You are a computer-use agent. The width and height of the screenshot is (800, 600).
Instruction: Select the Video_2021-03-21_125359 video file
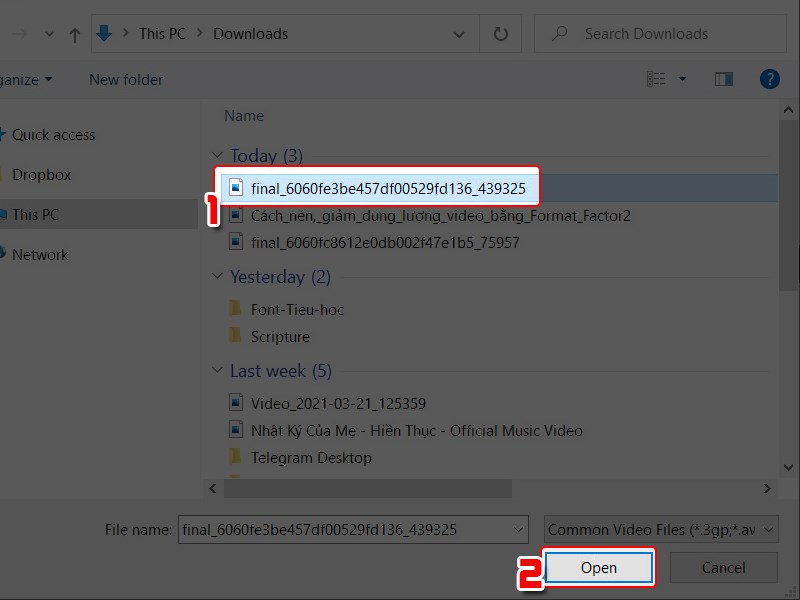tap(338, 404)
